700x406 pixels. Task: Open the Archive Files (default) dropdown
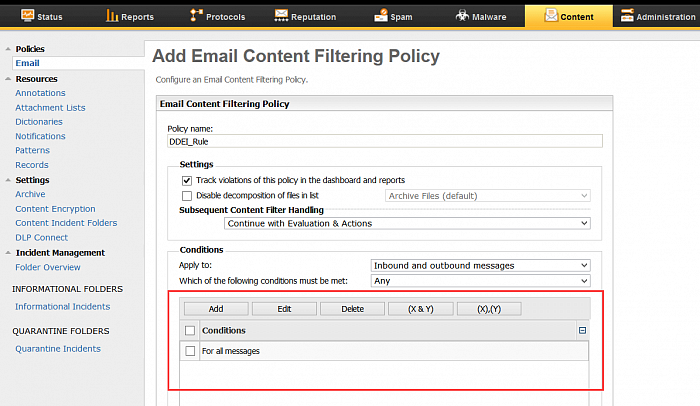(x=488, y=196)
